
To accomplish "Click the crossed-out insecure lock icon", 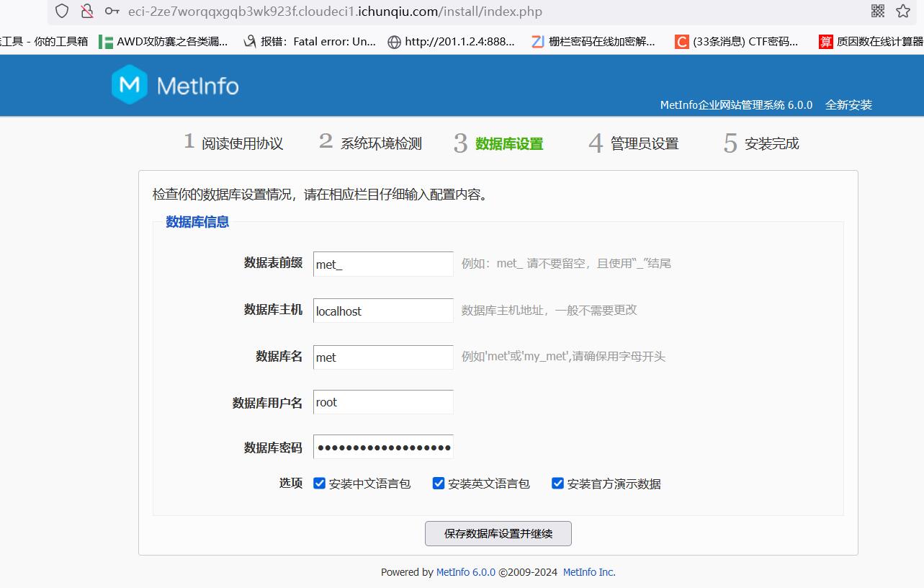I will (x=87, y=11).
